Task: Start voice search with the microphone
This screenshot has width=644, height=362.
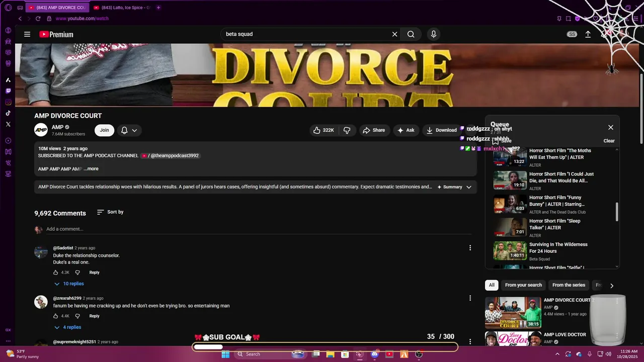Action: [434, 34]
